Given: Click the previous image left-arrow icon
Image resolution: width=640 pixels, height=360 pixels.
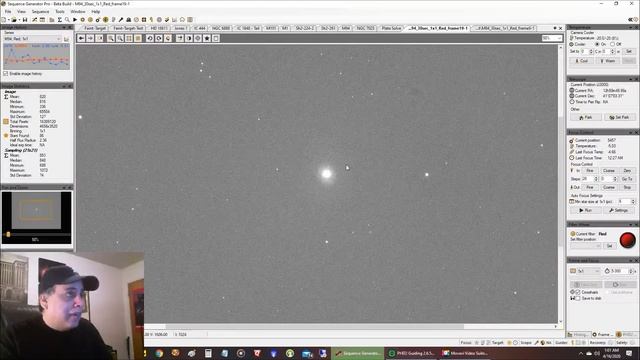Looking at the screenshot, I should click(x=81, y=38).
